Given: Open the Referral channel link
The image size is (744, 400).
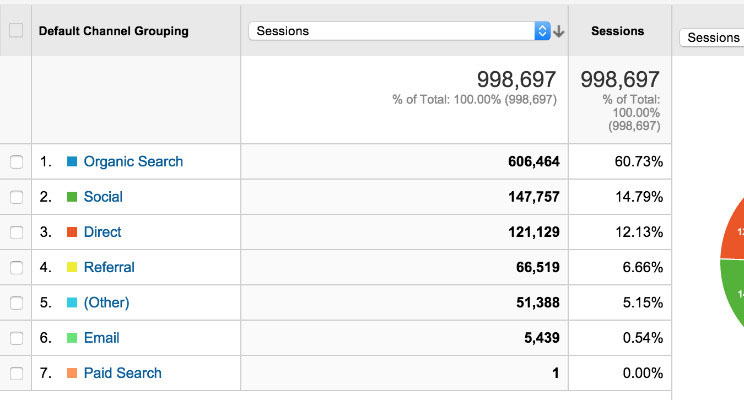Looking at the screenshot, I should [x=109, y=267].
